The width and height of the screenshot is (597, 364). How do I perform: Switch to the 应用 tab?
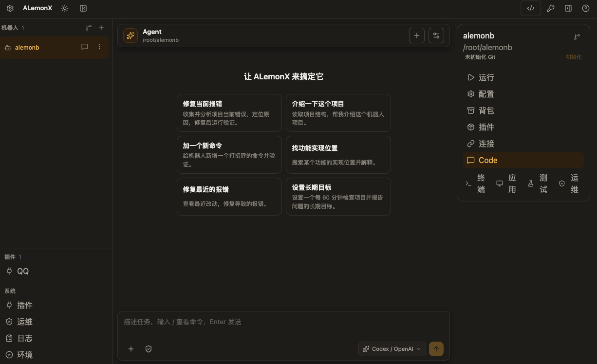tap(508, 183)
